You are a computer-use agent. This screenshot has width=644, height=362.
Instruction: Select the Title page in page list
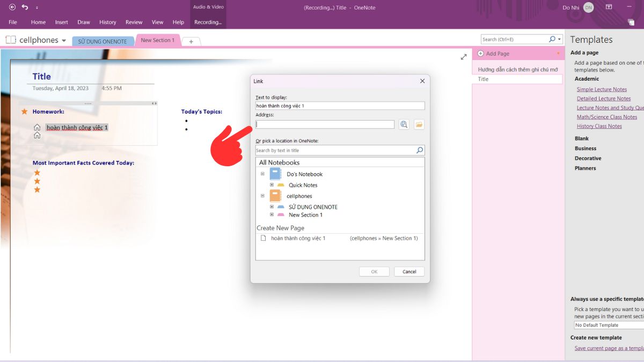[518, 79]
